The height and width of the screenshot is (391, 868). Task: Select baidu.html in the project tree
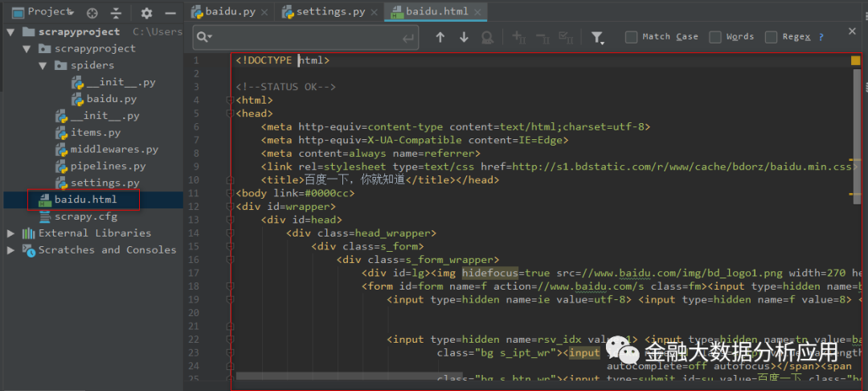(77, 200)
